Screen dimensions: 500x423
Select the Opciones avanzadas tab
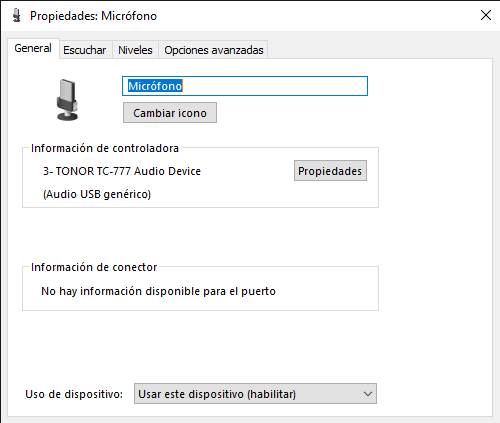(214, 50)
